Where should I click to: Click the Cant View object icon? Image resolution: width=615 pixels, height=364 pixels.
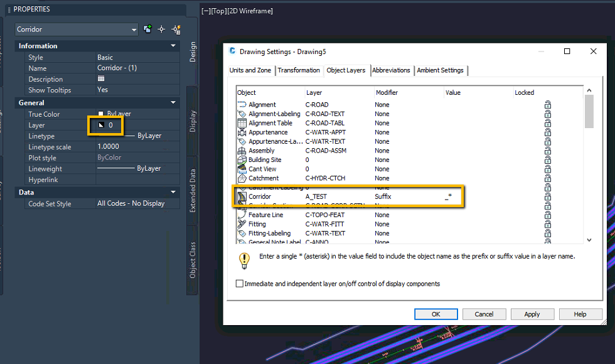click(x=242, y=169)
